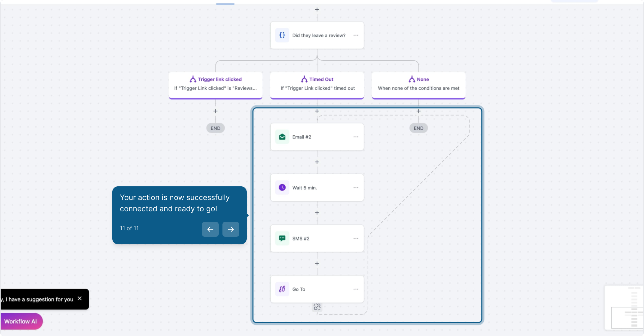Click the Email #2 envelope icon
644x336 pixels.
(x=282, y=137)
